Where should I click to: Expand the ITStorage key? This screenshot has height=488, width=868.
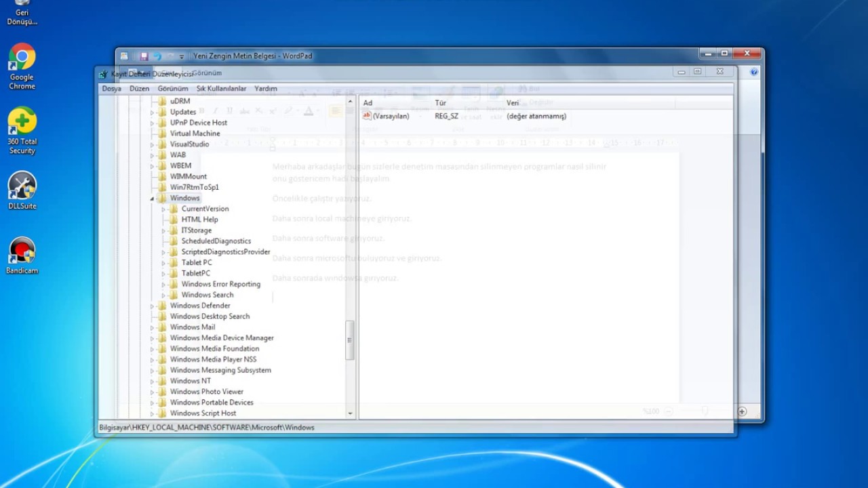(x=163, y=230)
